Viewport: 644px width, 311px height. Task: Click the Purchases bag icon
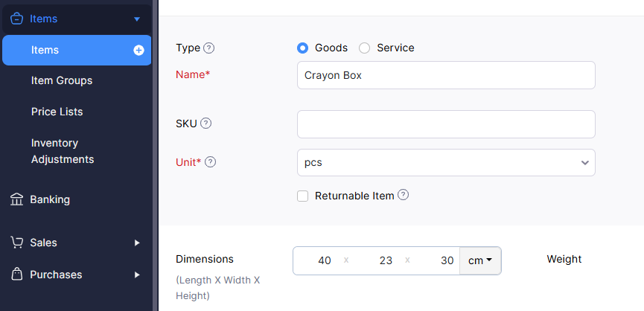click(x=16, y=275)
